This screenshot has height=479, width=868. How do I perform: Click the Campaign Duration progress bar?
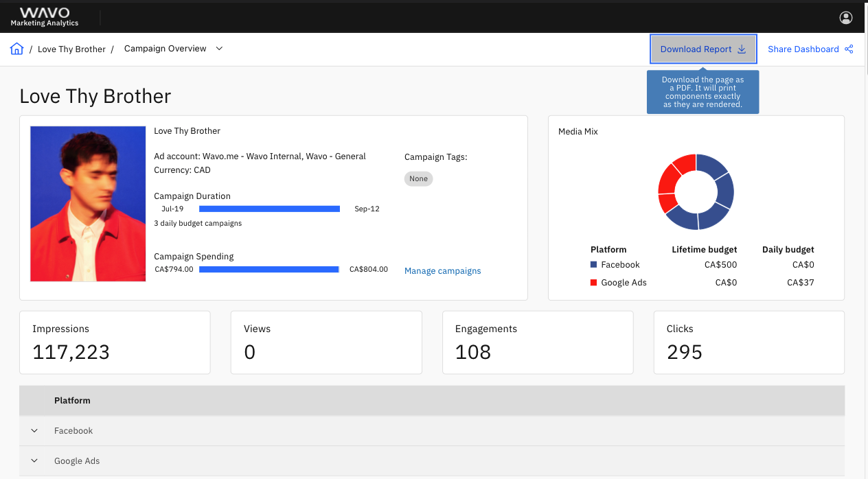pos(269,209)
